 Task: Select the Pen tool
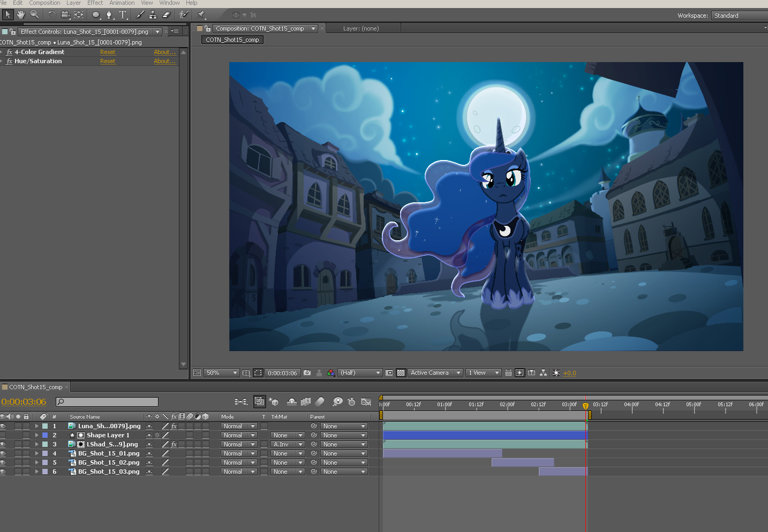[x=109, y=15]
